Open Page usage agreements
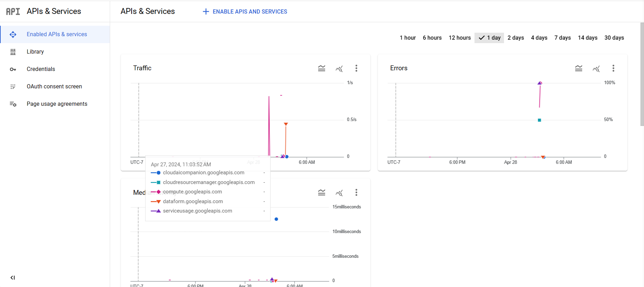This screenshot has height=287, width=644. point(55,104)
